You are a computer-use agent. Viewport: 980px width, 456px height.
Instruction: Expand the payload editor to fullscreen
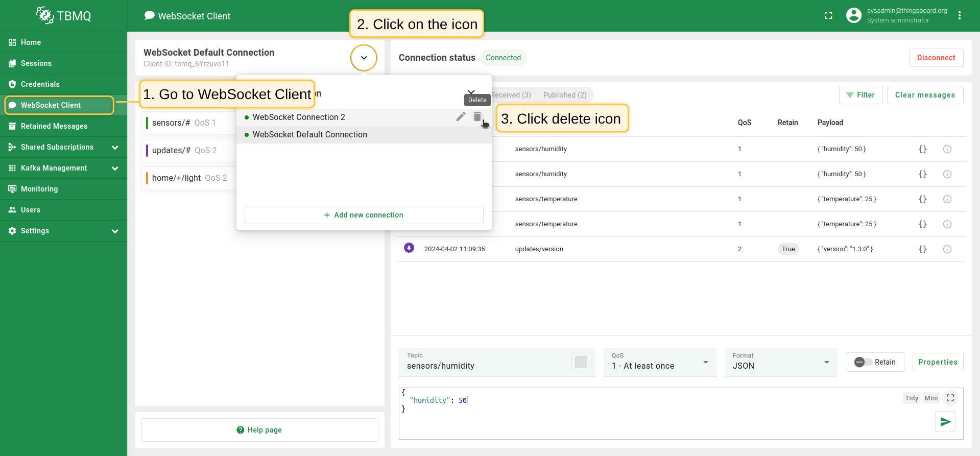pos(950,398)
